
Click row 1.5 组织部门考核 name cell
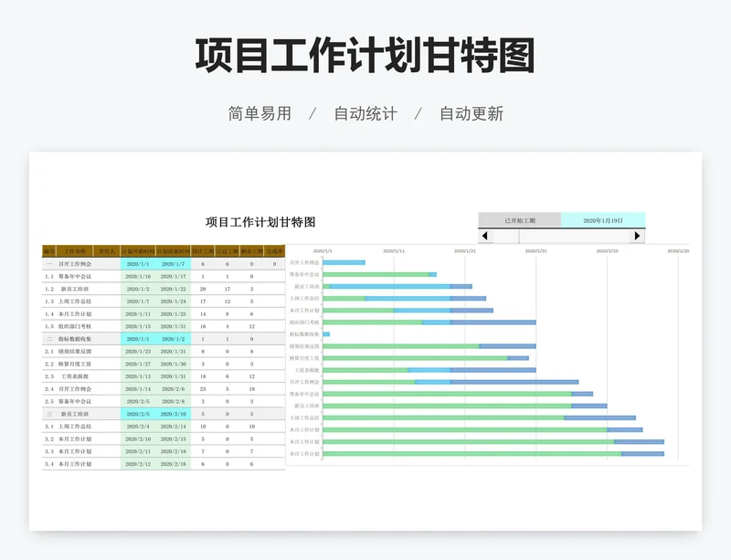click(75, 326)
